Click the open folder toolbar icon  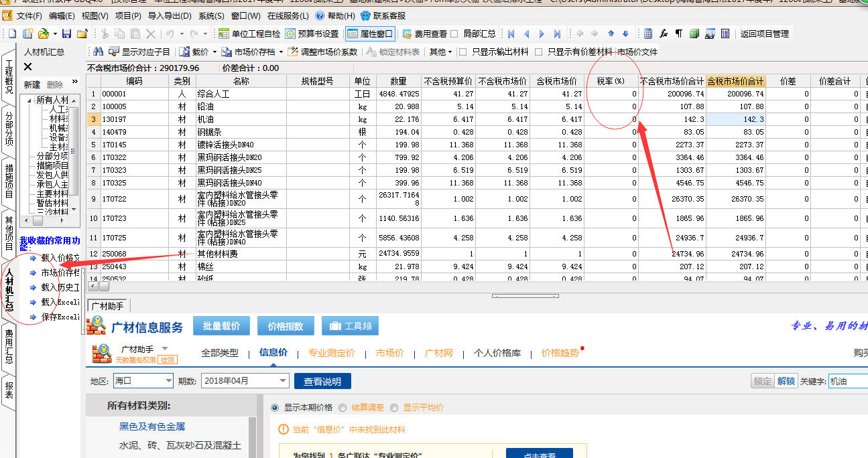click(43, 33)
